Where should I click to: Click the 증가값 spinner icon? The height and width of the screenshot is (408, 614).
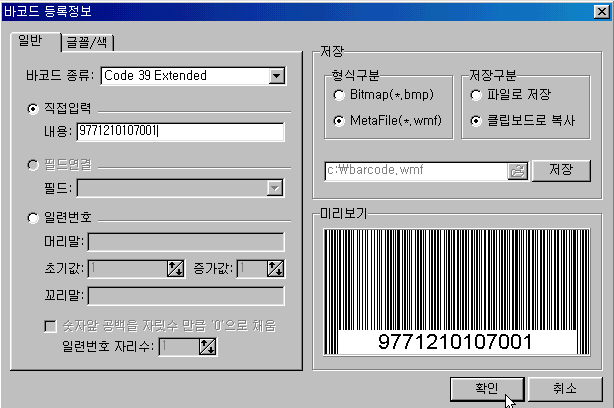tap(275, 268)
